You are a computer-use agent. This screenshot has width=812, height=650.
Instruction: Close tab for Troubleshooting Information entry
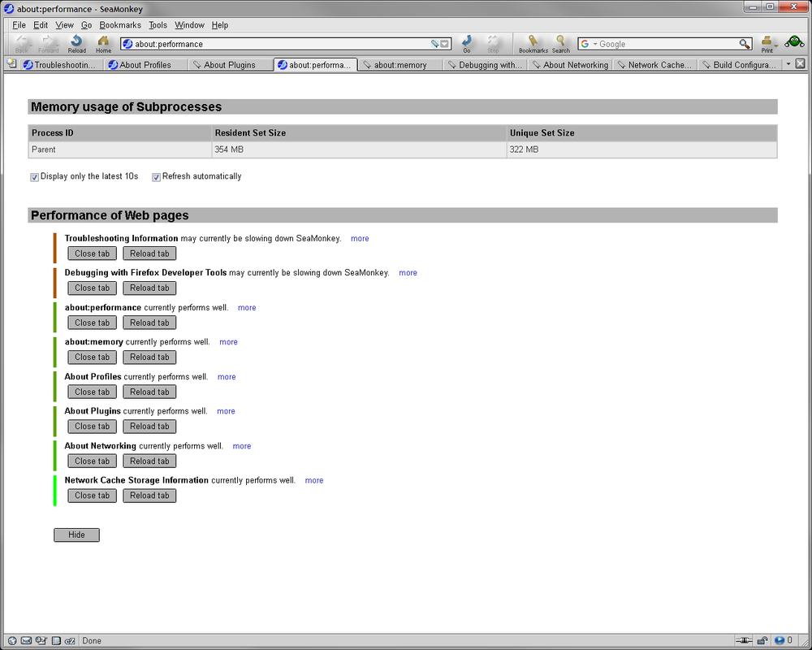point(93,253)
